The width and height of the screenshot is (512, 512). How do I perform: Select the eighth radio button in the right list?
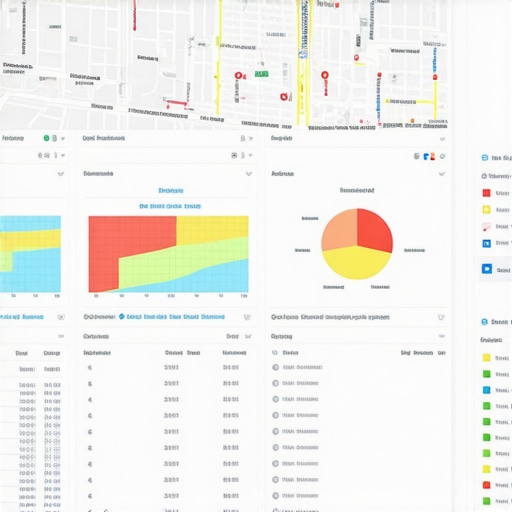point(275,480)
